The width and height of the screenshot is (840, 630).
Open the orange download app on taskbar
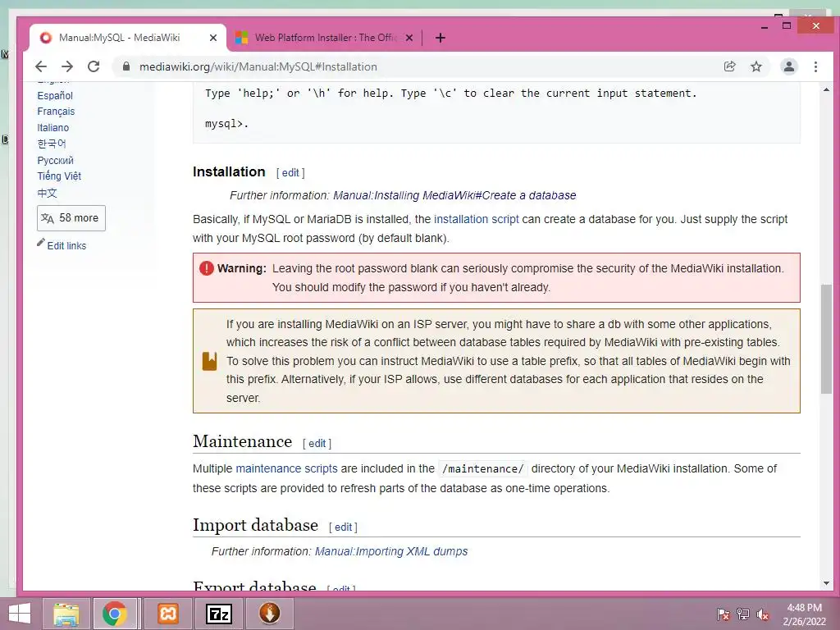point(269,614)
